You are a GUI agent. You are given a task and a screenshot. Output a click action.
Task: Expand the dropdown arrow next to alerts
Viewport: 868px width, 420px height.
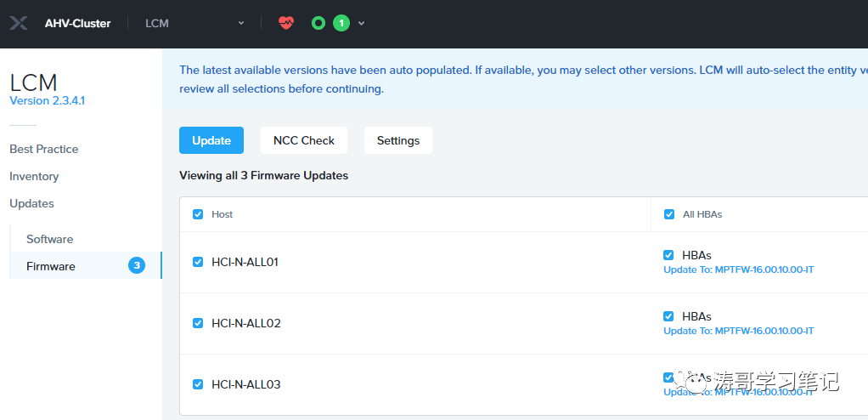click(362, 23)
